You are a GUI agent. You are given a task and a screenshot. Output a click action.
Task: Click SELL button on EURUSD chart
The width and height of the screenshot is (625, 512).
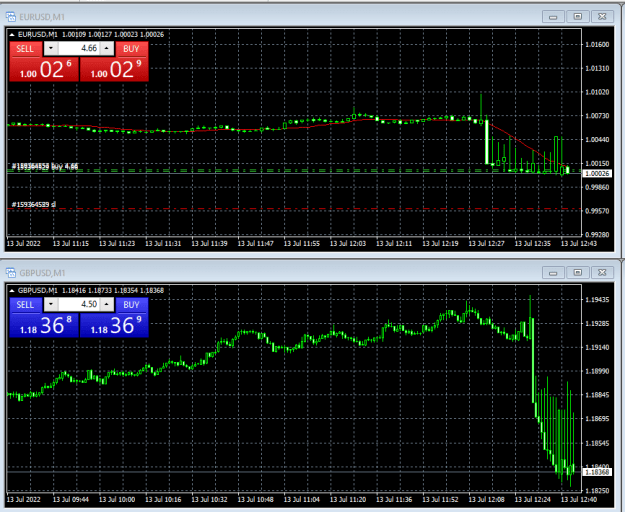25,49
